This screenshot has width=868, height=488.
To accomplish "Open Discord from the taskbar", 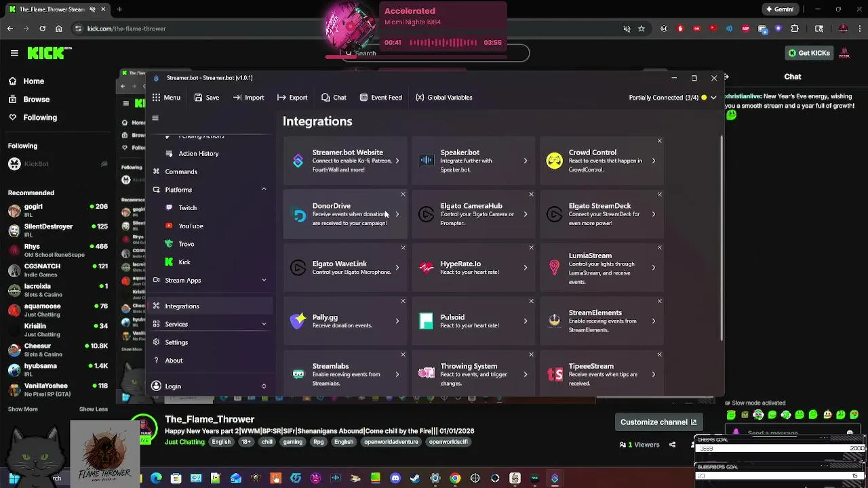I will (x=395, y=479).
